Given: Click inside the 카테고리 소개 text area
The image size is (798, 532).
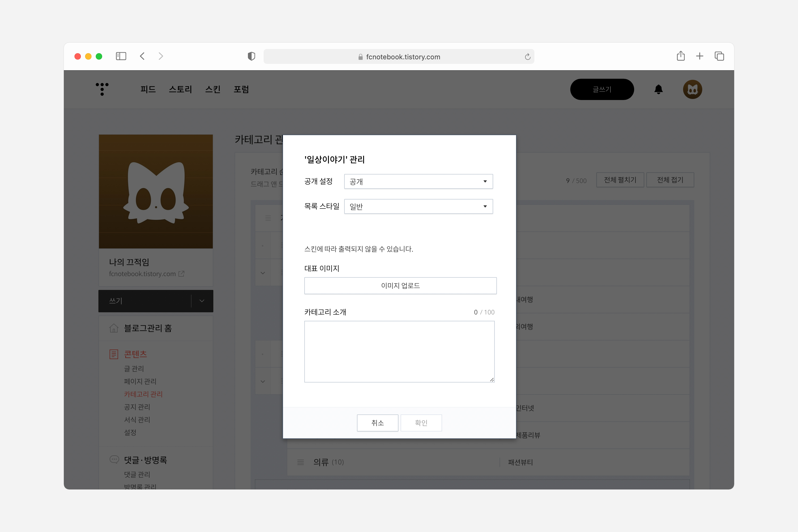Looking at the screenshot, I should coord(399,351).
